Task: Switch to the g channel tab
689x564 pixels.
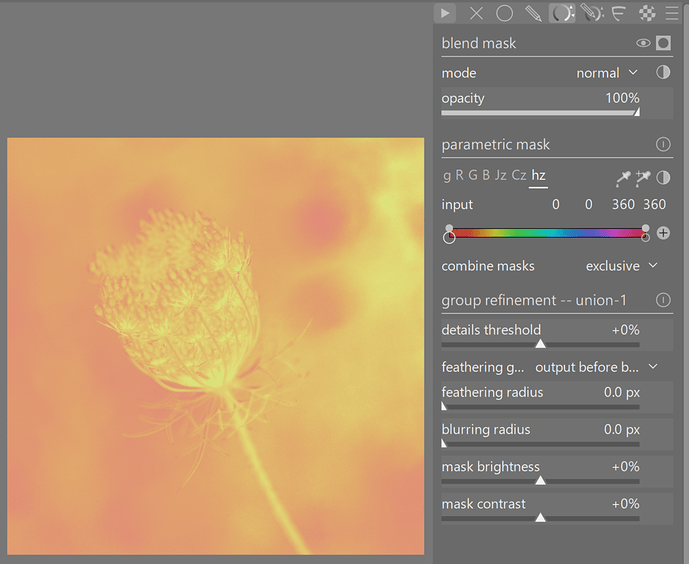Action: click(447, 176)
